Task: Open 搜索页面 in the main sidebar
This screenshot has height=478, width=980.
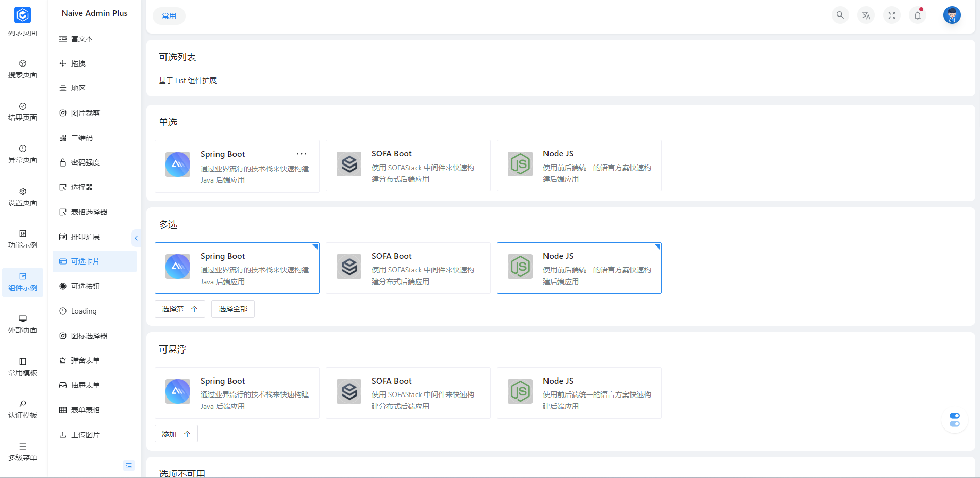Action: coord(23,70)
